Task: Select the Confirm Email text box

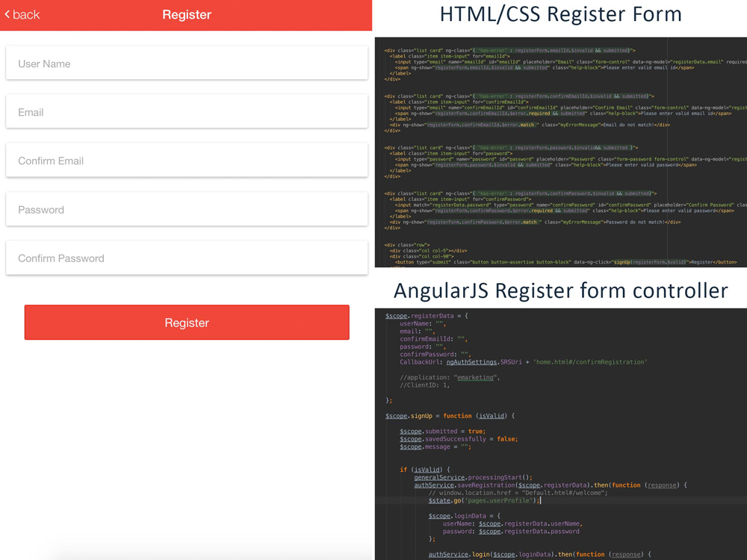Action: 187,161
